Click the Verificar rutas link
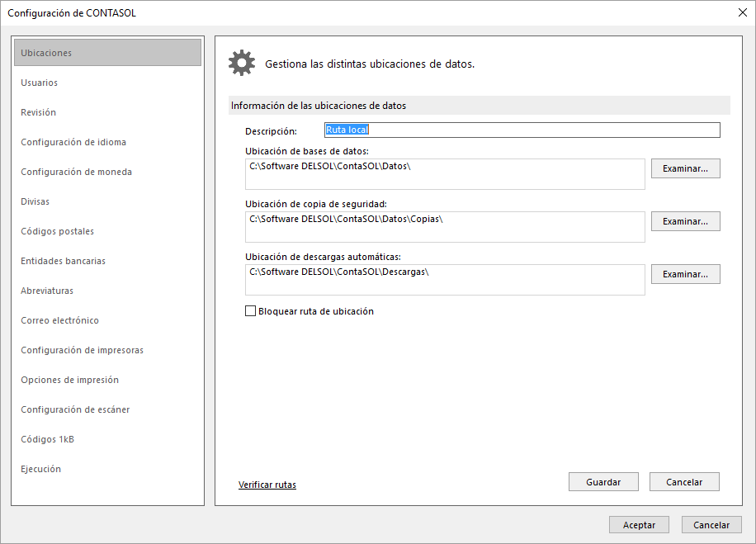This screenshot has width=756, height=544. click(x=267, y=485)
